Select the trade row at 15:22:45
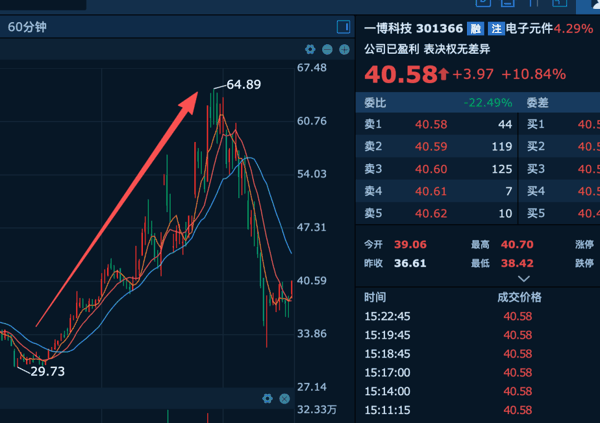The height and width of the screenshot is (423, 600). point(478,316)
